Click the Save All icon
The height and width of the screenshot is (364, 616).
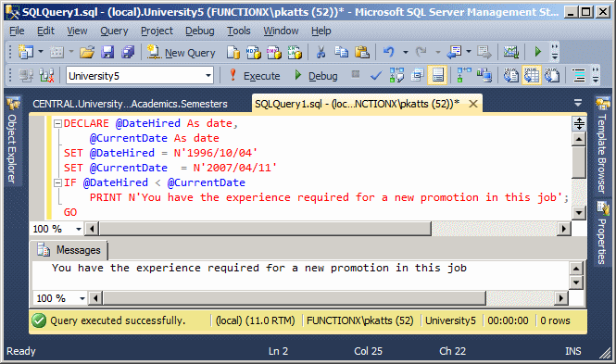pos(128,52)
